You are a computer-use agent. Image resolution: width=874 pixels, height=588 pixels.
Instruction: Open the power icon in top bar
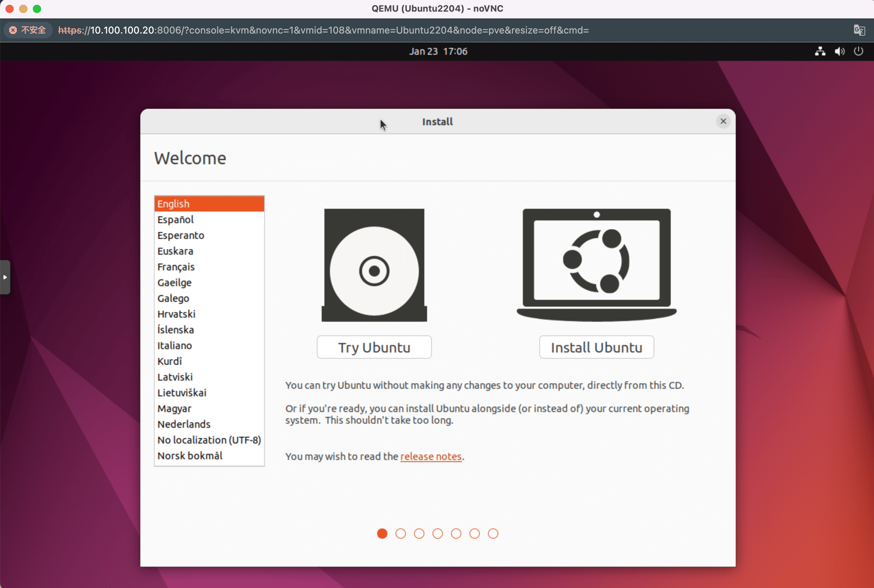coord(859,51)
